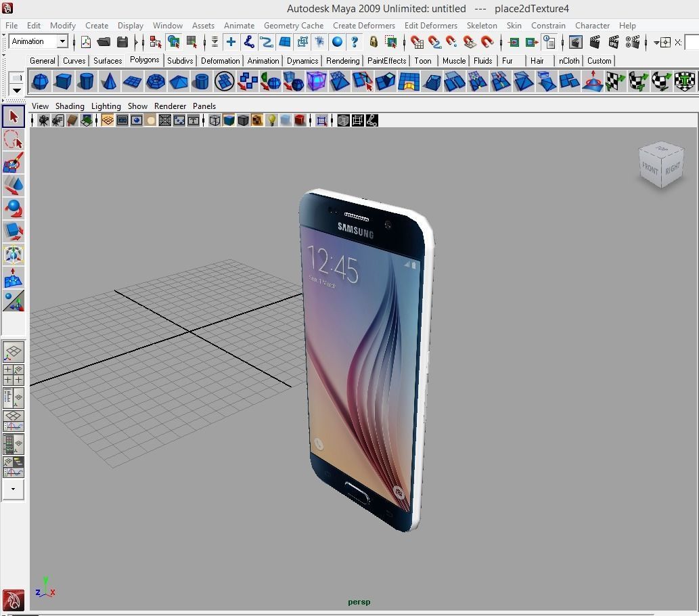Create a polygon cube from shelf
The image size is (699, 616).
pos(63,82)
